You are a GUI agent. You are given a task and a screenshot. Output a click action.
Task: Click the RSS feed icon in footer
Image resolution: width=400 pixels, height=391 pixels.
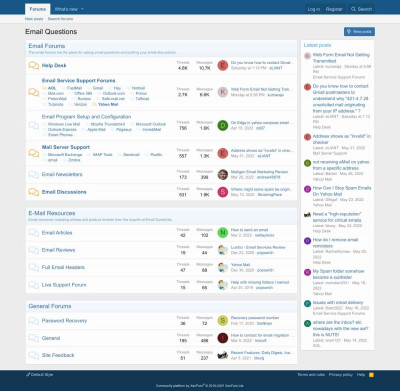pos(371,375)
